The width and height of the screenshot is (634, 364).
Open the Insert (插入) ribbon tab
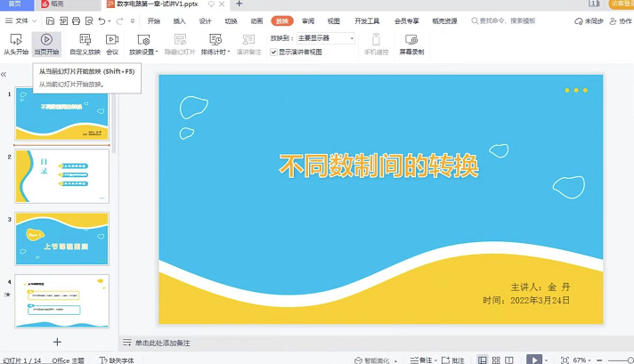[180, 20]
